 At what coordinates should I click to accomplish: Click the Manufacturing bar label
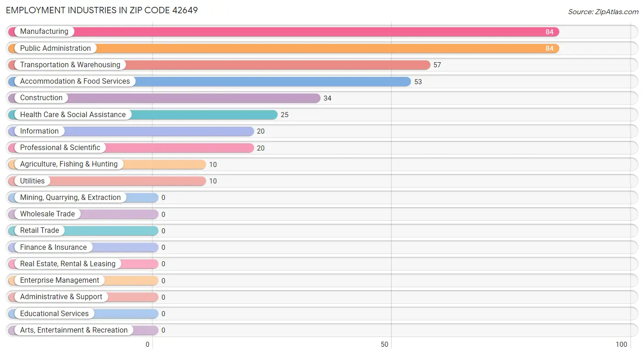pos(44,32)
